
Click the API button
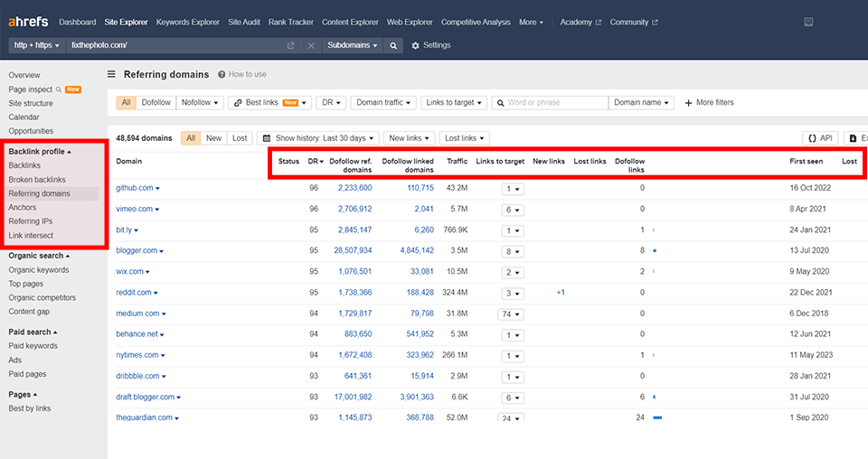click(820, 138)
